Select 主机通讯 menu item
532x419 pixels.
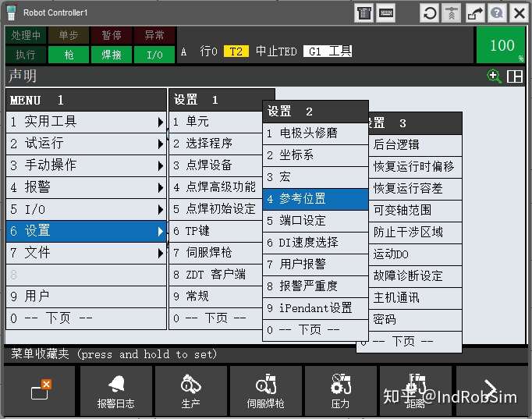tap(415, 298)
